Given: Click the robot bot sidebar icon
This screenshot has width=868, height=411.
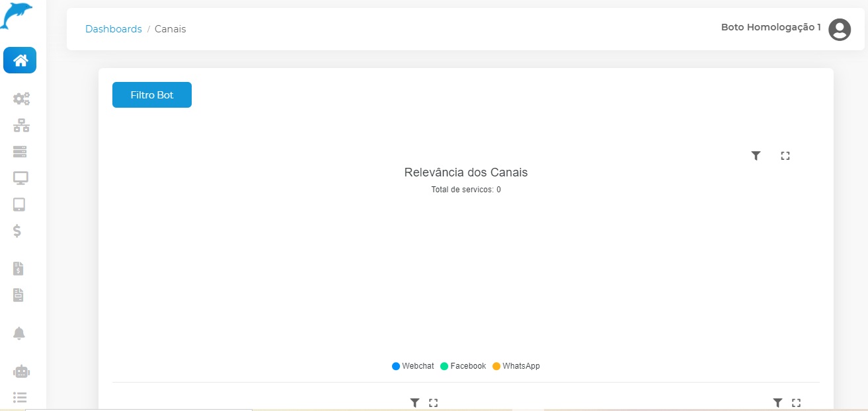Looking at the screenshot, I should coord(21,371).
